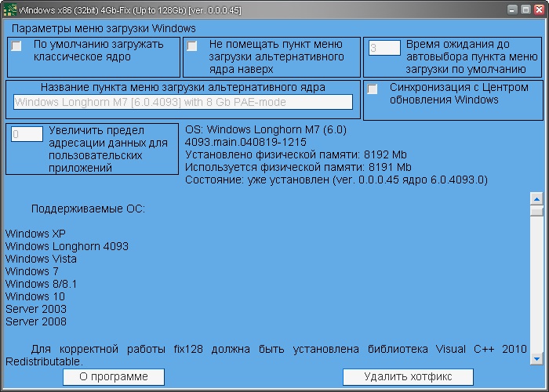549x392 pixels.
Task: Click the "Windows Vista" line
Action: point(41,259)
